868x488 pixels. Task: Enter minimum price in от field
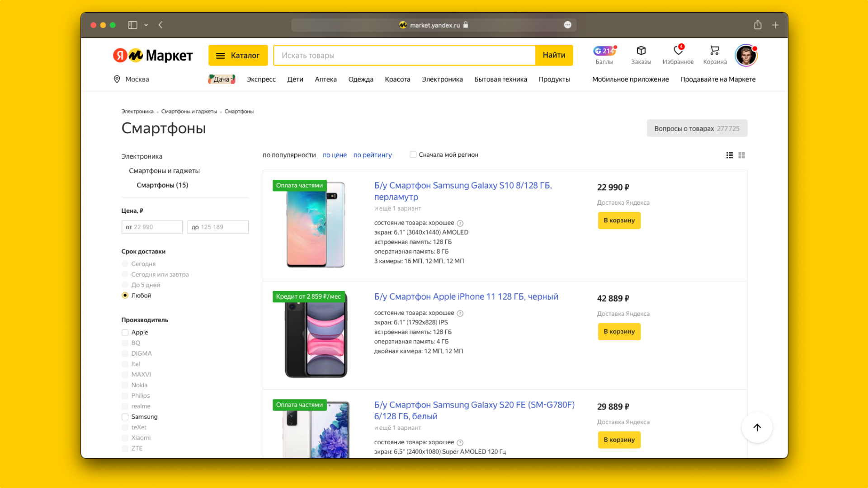point(152,226)
